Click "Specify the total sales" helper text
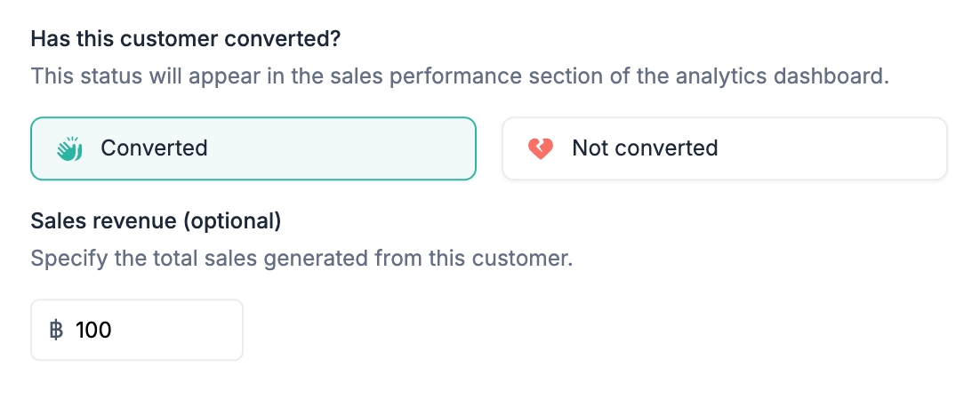 click(301, 259)
